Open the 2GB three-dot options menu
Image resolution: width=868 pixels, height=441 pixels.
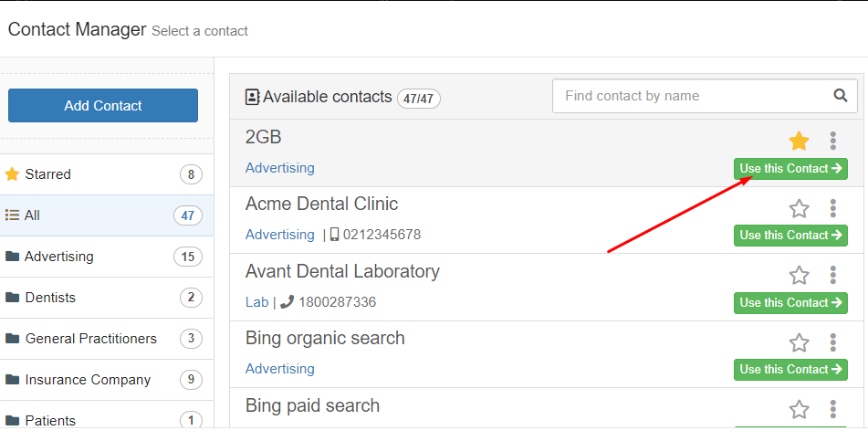tap(832, 141)
